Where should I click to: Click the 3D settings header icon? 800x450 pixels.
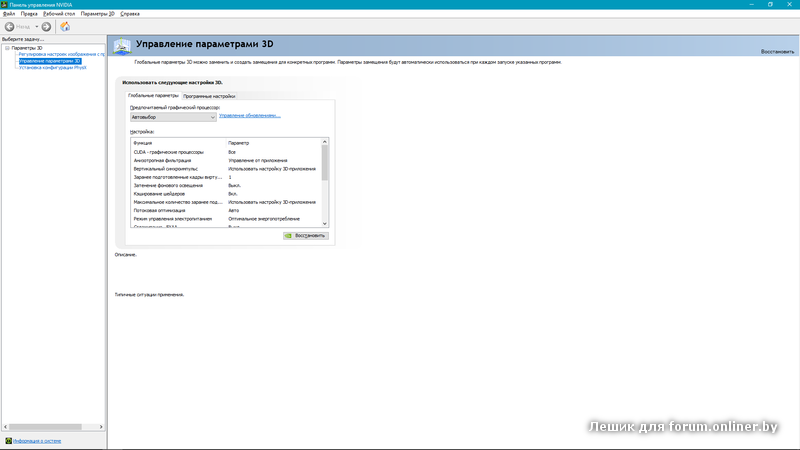122,46
